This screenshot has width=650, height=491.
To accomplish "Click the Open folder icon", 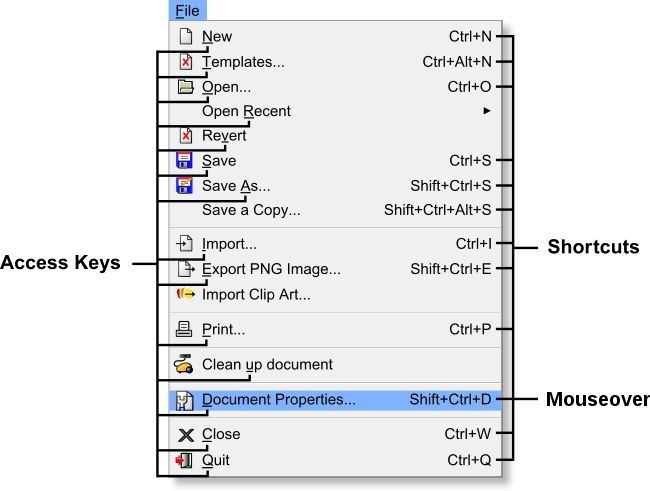I will tap(185, 87).
